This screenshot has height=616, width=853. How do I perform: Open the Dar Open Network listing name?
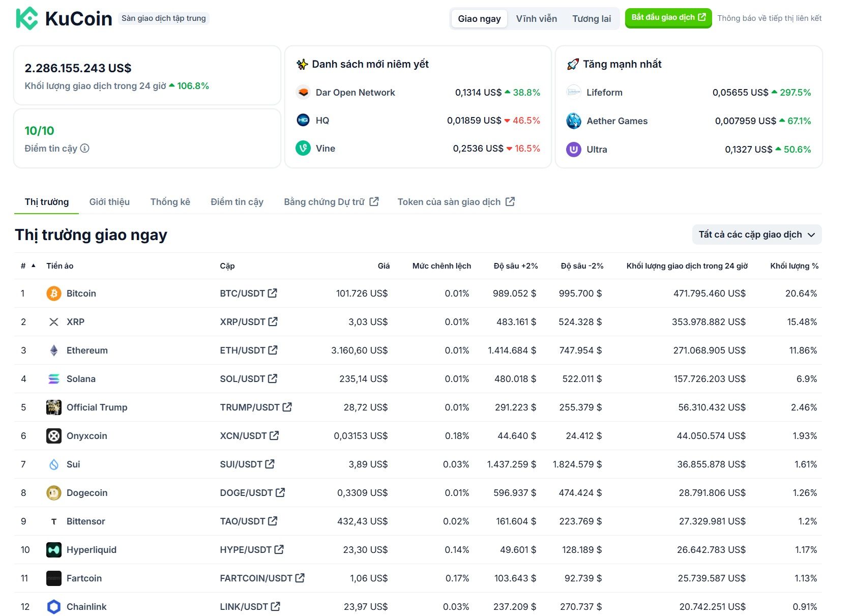pos(355,93)
